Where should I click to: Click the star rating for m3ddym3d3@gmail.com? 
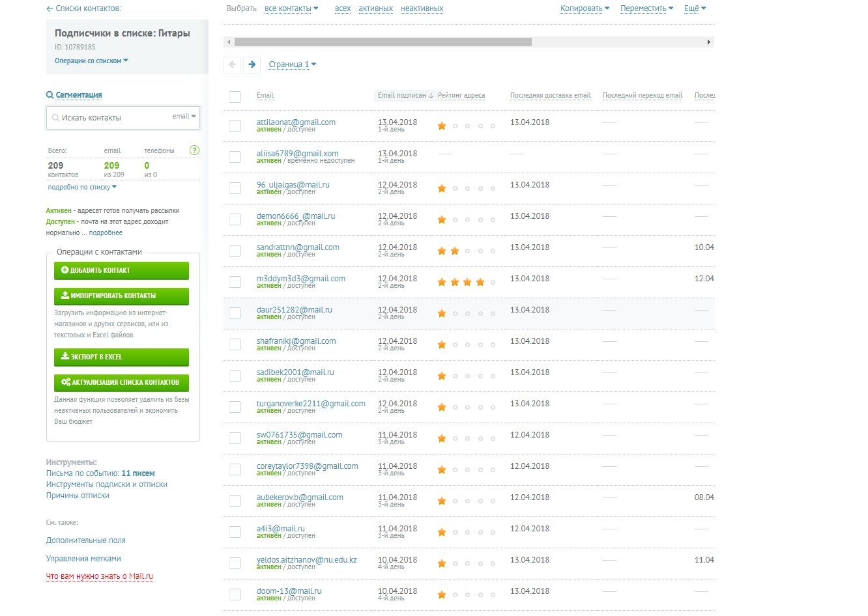coord(467,282)
